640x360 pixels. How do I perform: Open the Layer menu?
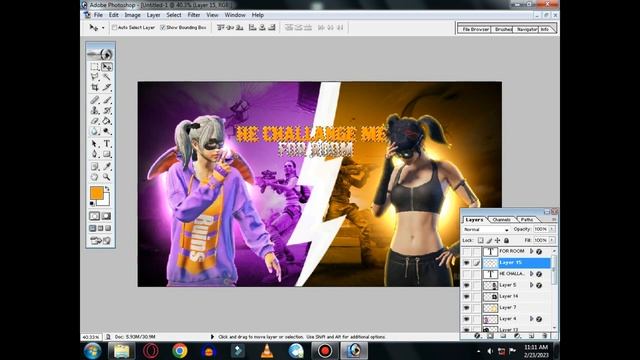153,15
